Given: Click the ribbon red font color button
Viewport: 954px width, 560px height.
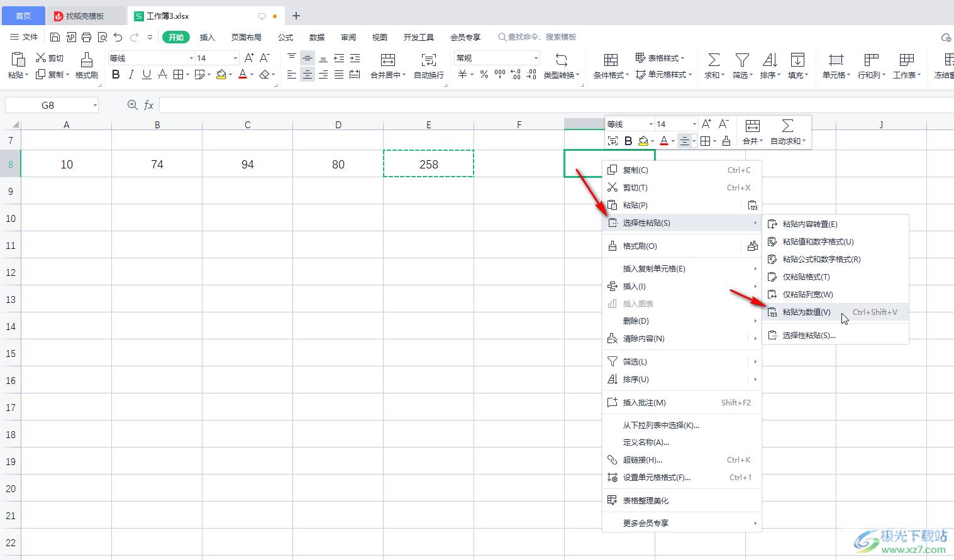Looking at the screenshot, I should click(243, 75).
